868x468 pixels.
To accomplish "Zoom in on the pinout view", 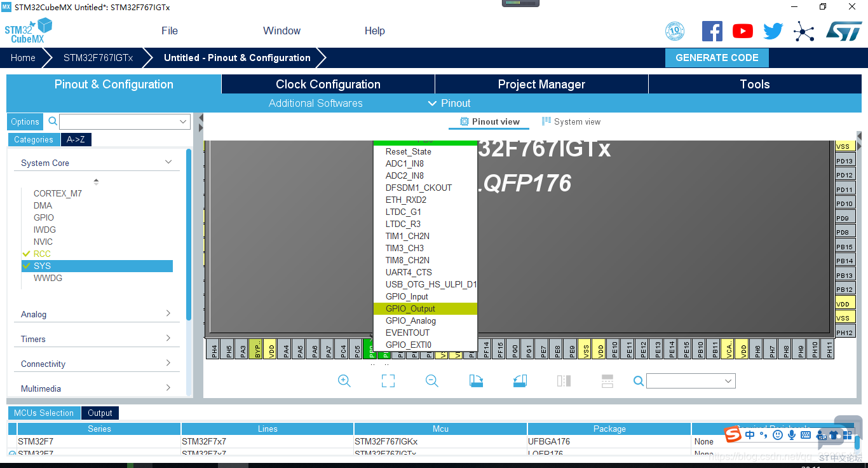I will coord(344,381).
